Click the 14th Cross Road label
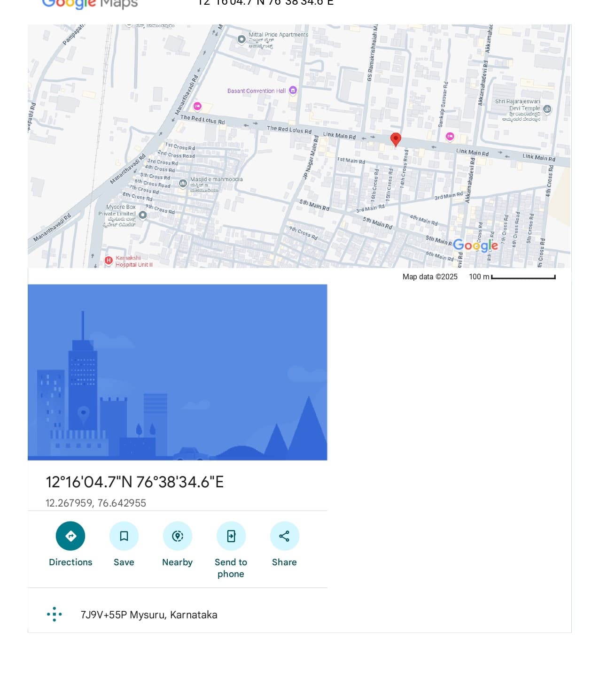Image resolution: width=599 pixels, height=700 pixels. [404, 169]
